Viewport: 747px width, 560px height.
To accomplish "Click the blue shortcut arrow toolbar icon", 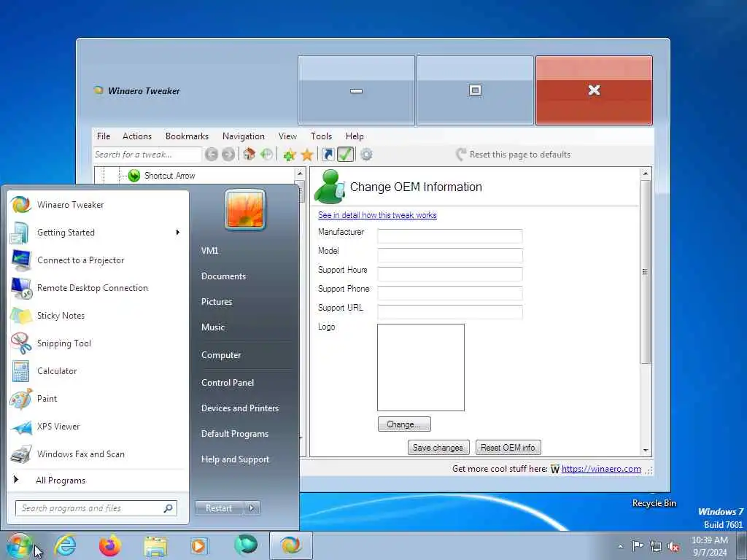I will [x=328, y=155].
